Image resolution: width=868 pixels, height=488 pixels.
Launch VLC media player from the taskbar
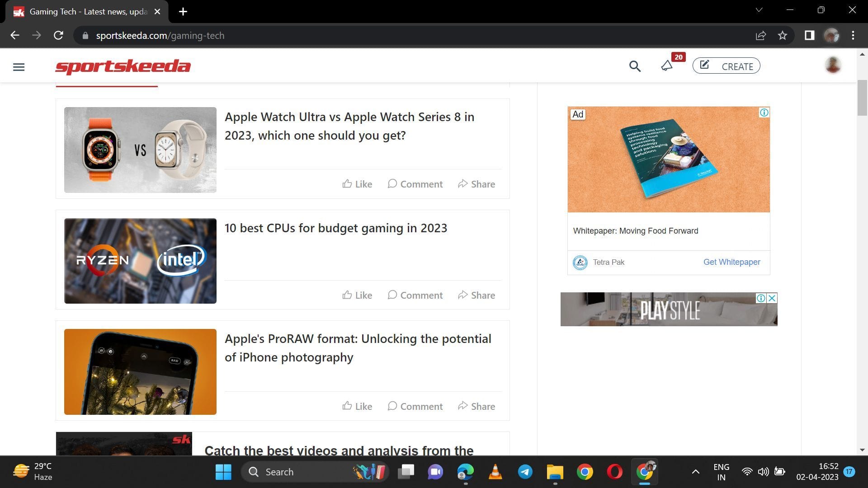pyautogui.click(x=495, y=472)
